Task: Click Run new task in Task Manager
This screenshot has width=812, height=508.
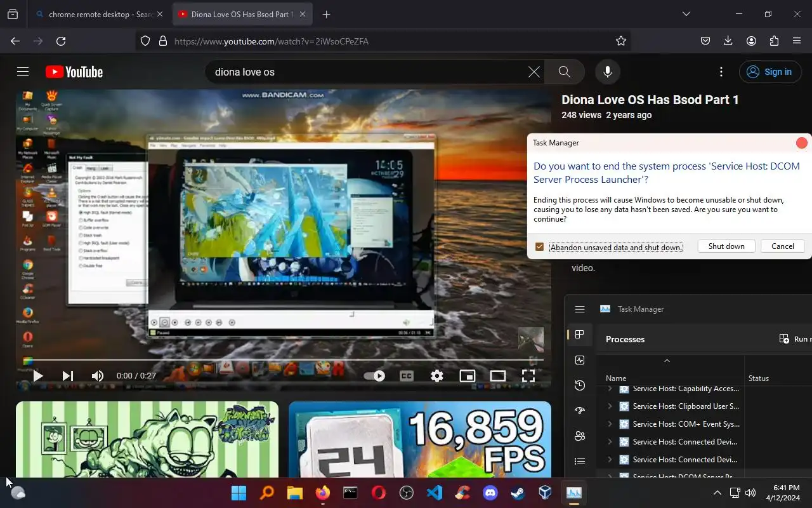Action: coord(795,339)
